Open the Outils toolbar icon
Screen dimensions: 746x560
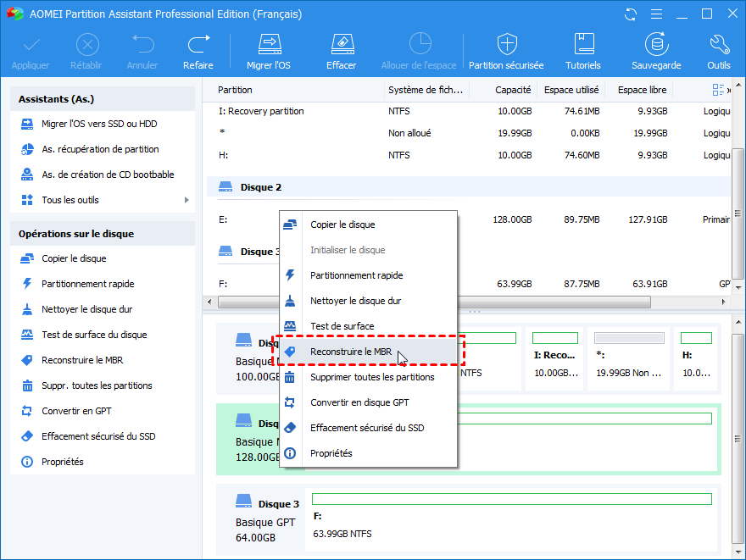pos(718,44)
